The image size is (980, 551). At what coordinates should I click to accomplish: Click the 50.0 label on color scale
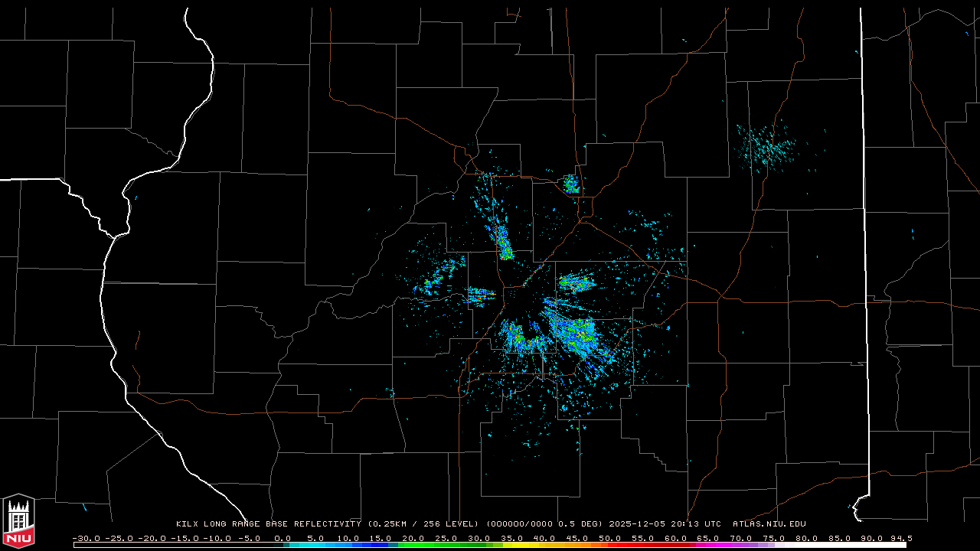609,538
